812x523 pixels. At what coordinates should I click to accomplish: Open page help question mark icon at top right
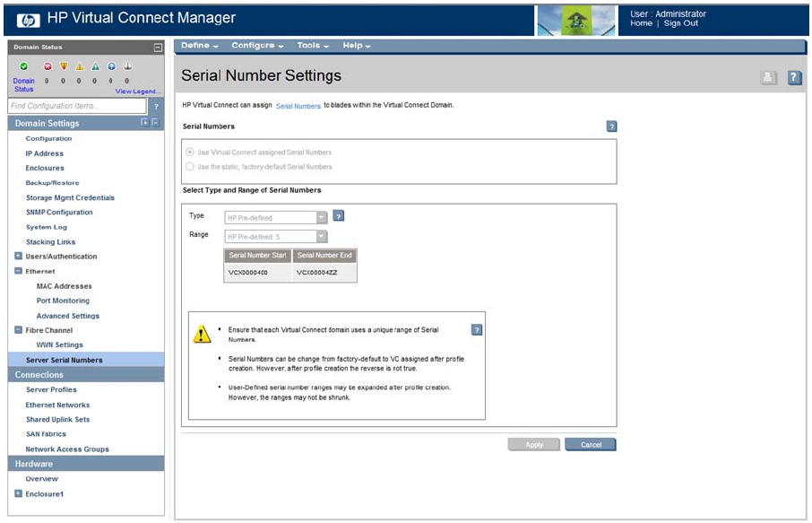(793, 78)
